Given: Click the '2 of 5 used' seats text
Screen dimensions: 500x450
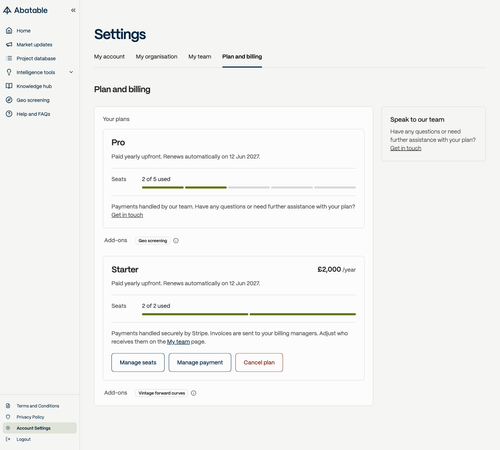Looking at the screenshot, I should [156, 179].
